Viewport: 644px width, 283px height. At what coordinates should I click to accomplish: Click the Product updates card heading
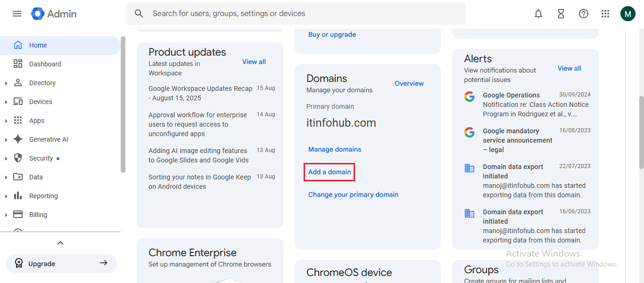[187, 52]
